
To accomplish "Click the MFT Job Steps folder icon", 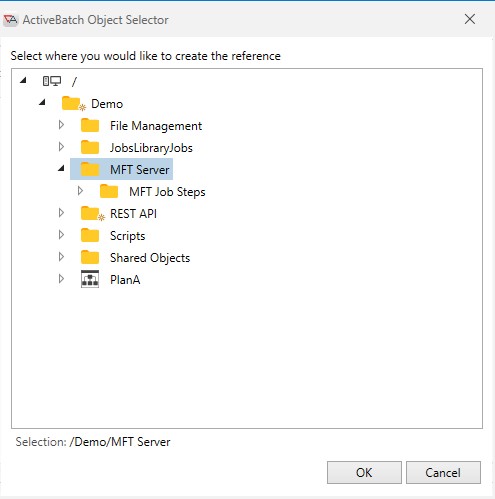I will click(x=109, y=192).
